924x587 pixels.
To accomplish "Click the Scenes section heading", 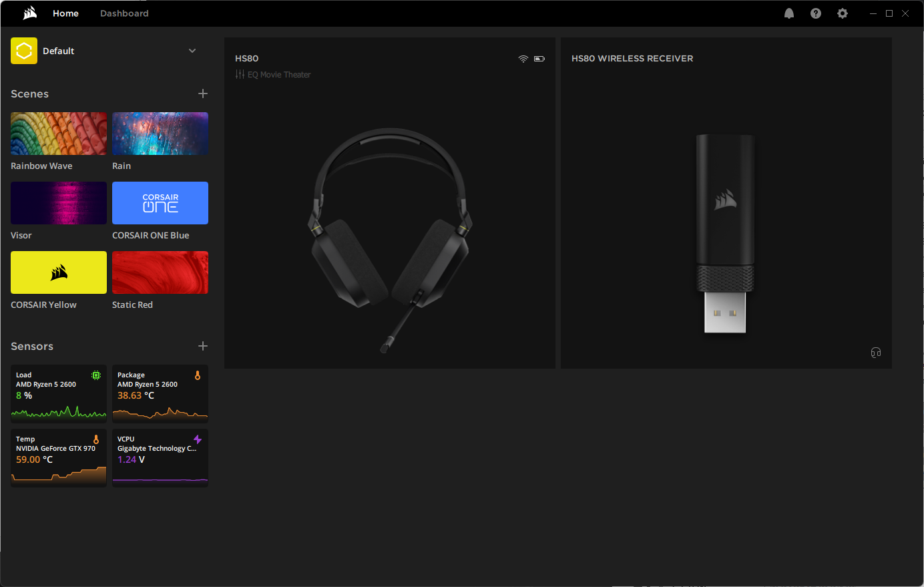I will click(x=29, y=93).
